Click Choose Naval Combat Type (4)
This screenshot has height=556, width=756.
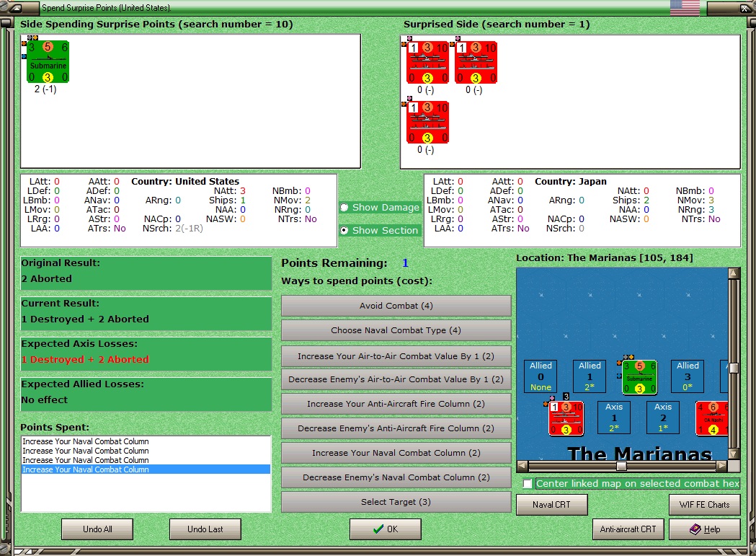[396, 330]
